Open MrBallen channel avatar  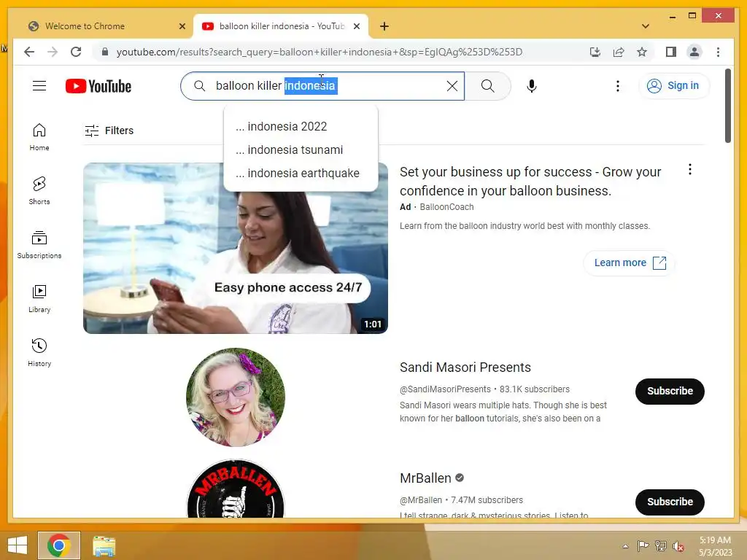(x=236, y=489)
